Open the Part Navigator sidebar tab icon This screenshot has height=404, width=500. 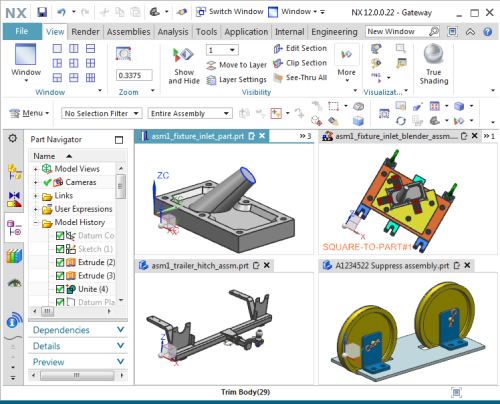tap(14, 228)
